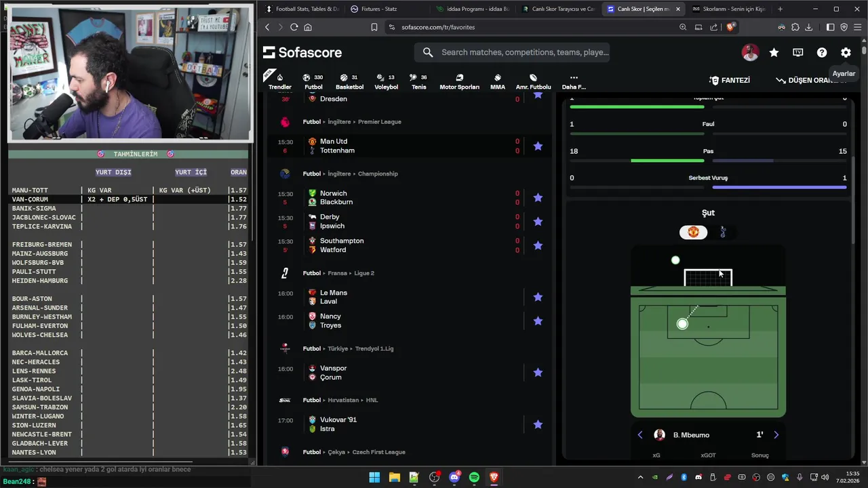The width and height of the screenshot is (868, 488).
Task: Go back in browser history
Action: (x=267, y=27)
